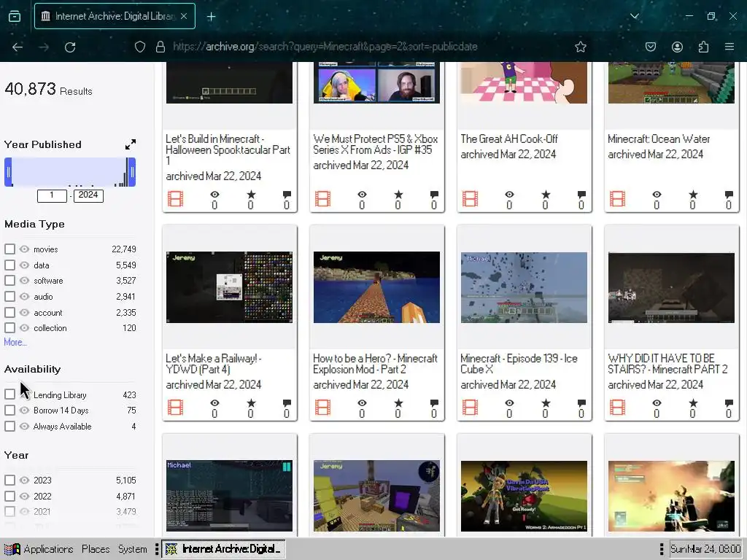Select Internet Archive taskbar window button
The height and width of the screenshot is (560, 747).
pyautogui.click(x=223, y=549)
